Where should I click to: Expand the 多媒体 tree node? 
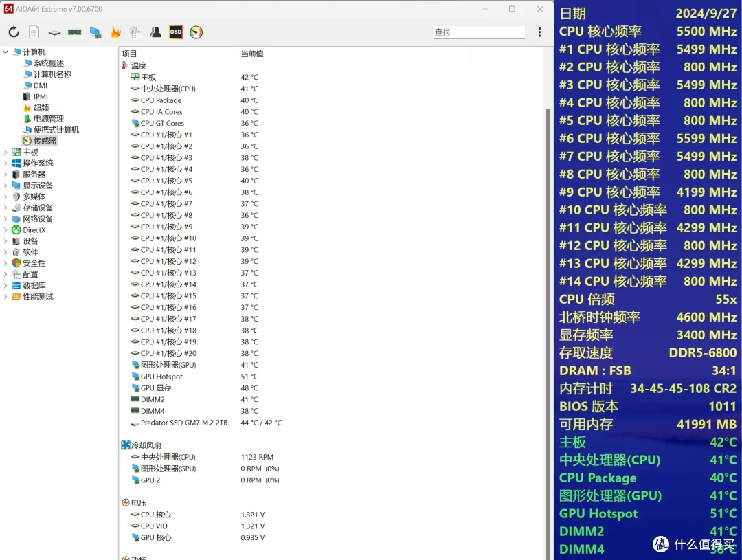pos(5,197)
